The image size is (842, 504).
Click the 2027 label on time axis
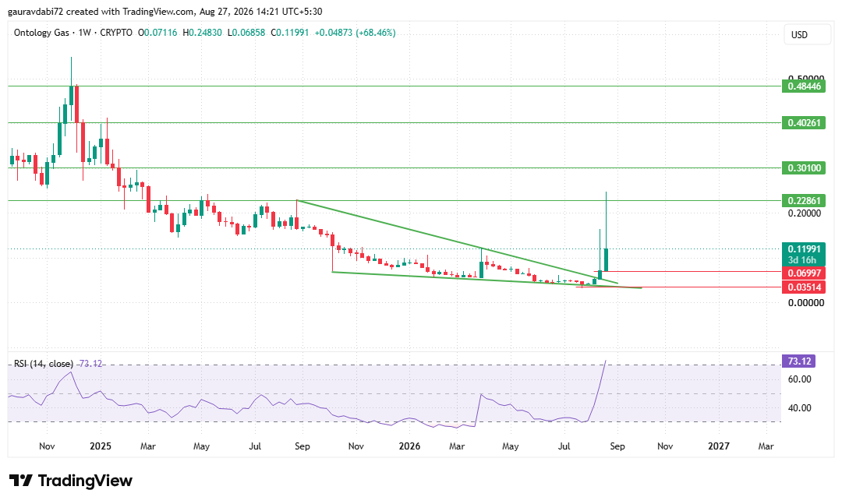(719, 446)
